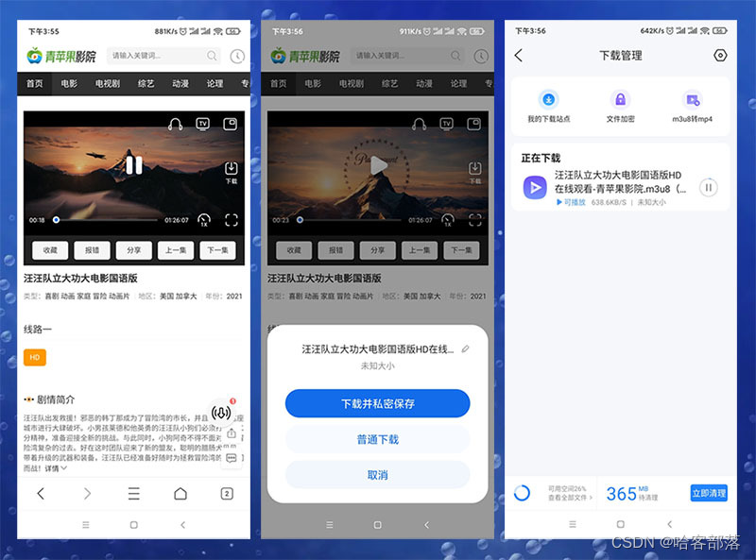Image resolution: width=756 pixels, height=560 pixels.
Task: Tap the floating comment icon in left phone
Action: (232, 458)
